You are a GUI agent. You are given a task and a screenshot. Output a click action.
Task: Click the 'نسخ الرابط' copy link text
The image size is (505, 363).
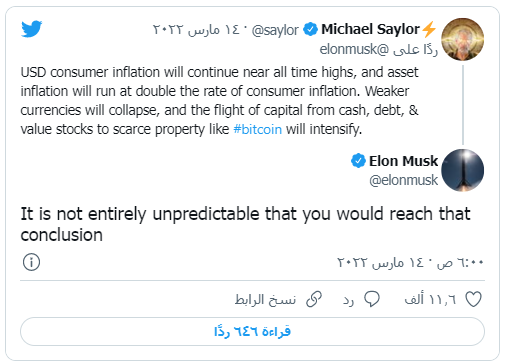pyautogui.click(x=265, y=299)
